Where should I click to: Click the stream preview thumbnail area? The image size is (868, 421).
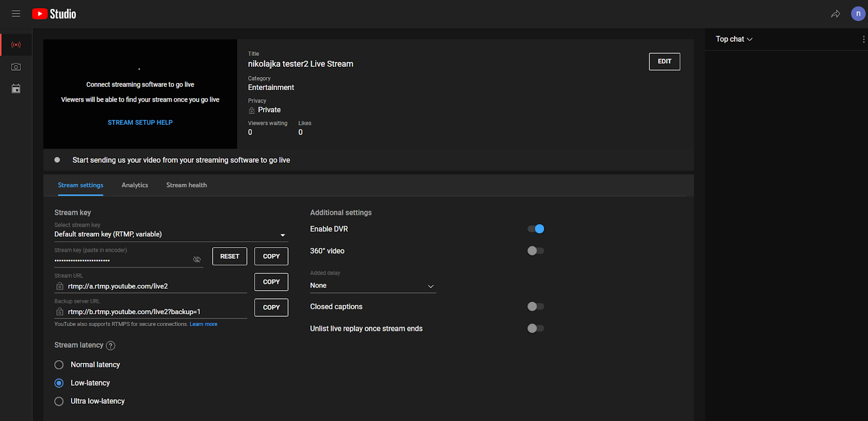[x=140, y=94]
